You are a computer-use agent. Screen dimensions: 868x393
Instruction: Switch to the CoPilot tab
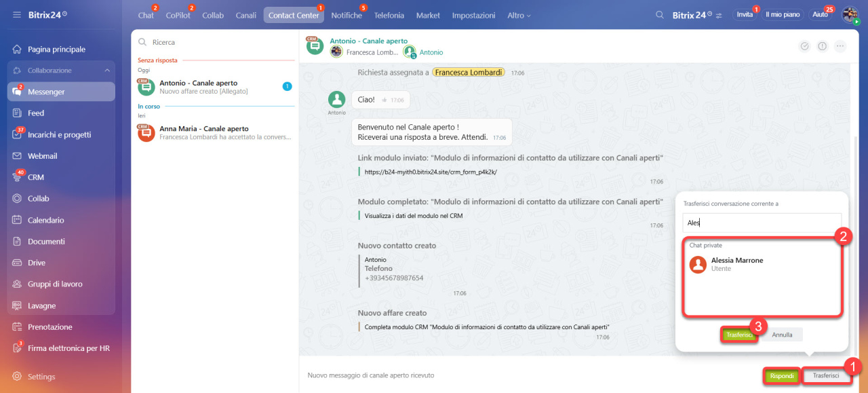[x=178, y=15]
